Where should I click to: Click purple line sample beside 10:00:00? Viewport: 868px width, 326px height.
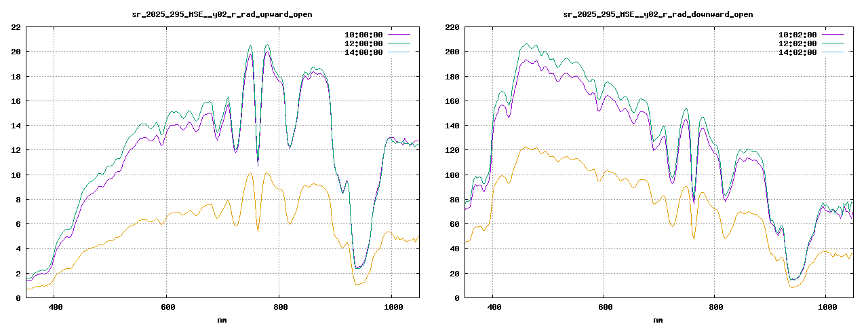click(399, 35)
